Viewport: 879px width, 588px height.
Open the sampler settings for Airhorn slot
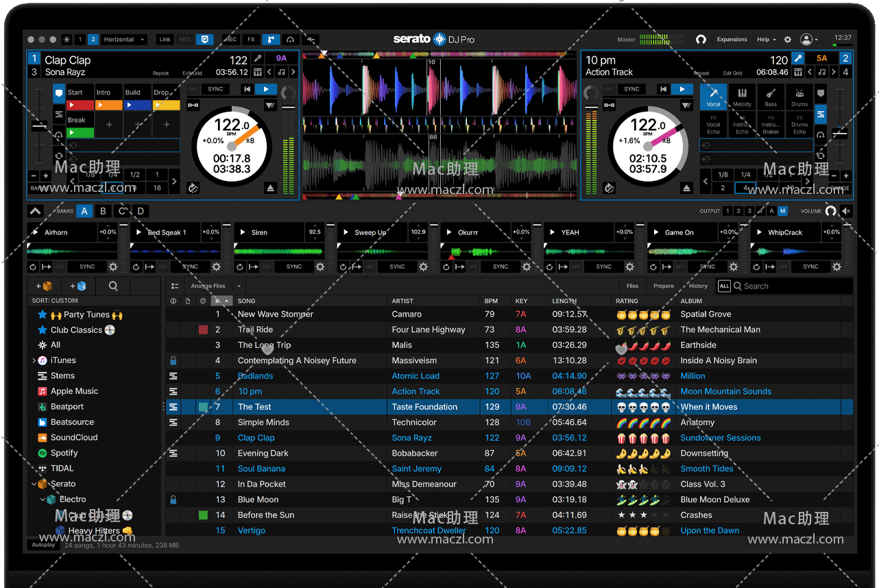coord(113,267)
